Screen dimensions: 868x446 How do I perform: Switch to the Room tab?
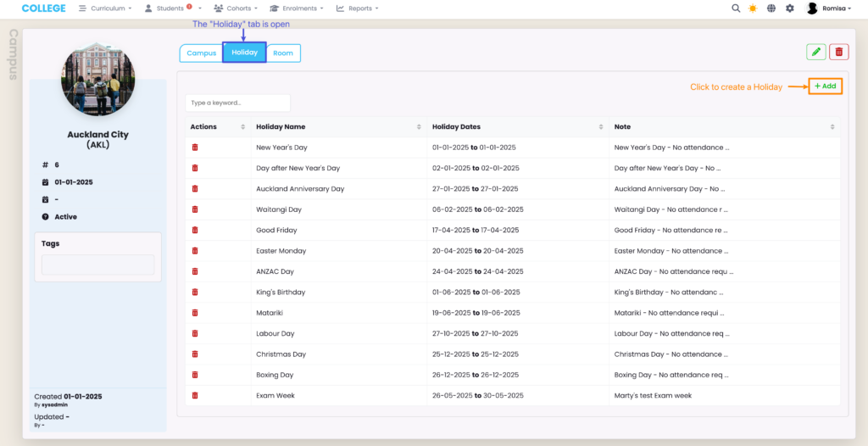283,53
